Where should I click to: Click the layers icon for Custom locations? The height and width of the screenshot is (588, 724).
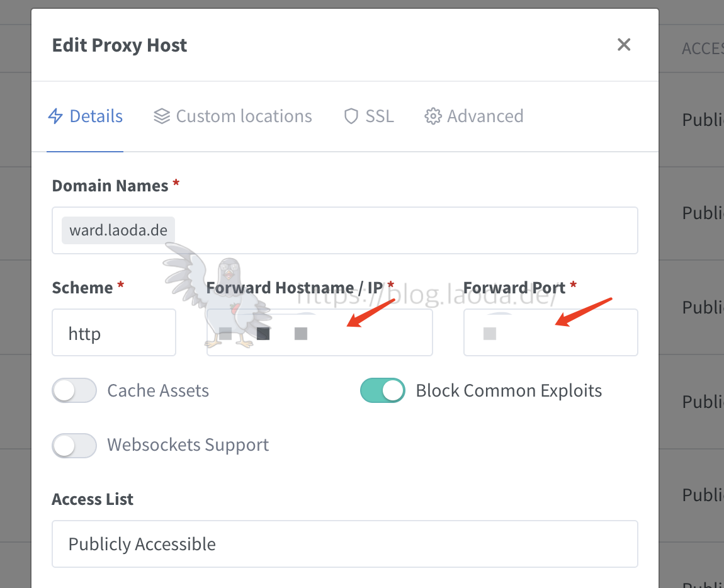[162, 116]
